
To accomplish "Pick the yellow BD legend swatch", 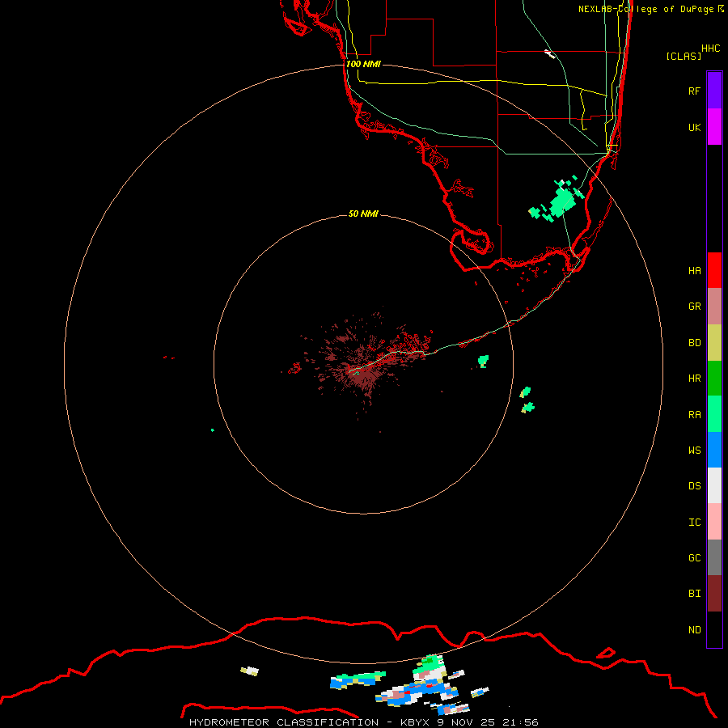I will [714, 343].
